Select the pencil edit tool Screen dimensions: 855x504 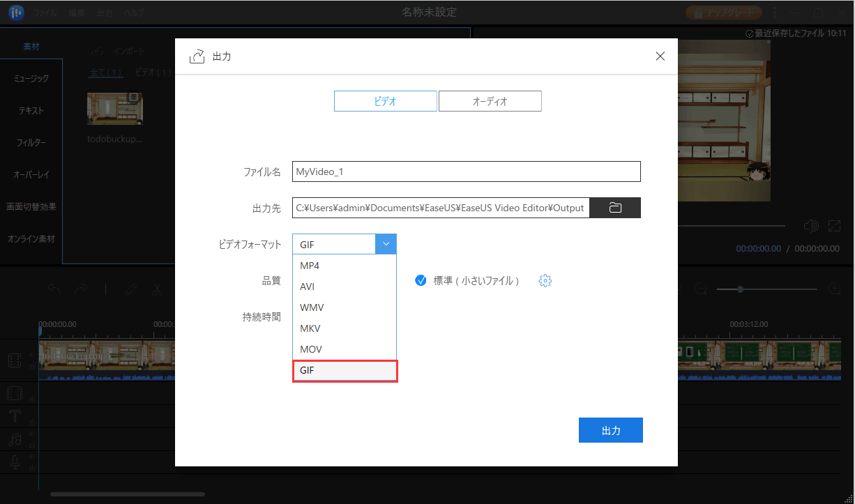130,289
